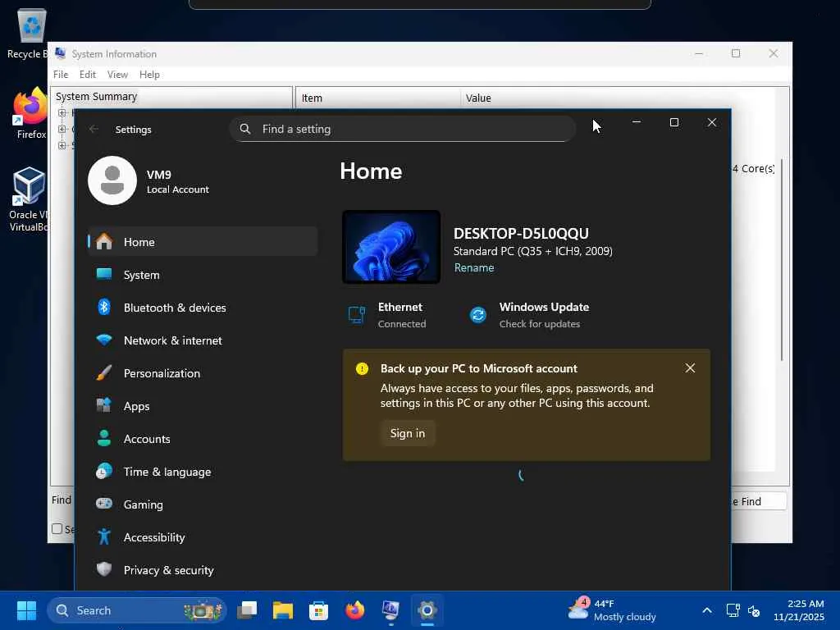Open Time & language settings
The image size is (840, 630).
coord(203,472)
